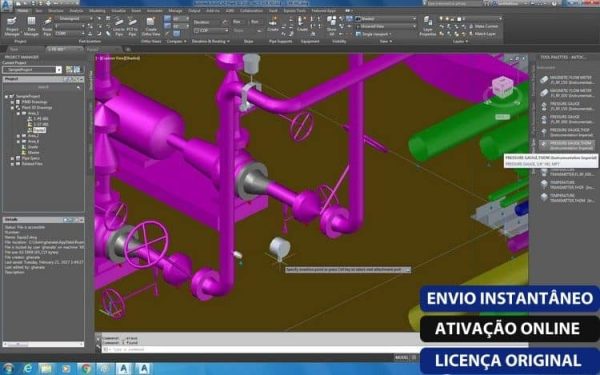Click the search magnifier in Project panel

pos(78,87)
